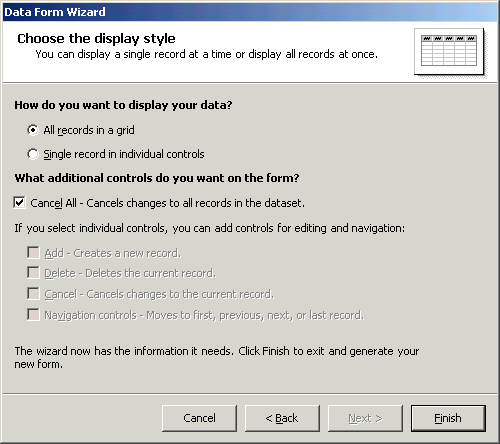This screenshot has height=444, width=500.
Task: Click the disabled Next button
Action: click(x=365, y=418)
